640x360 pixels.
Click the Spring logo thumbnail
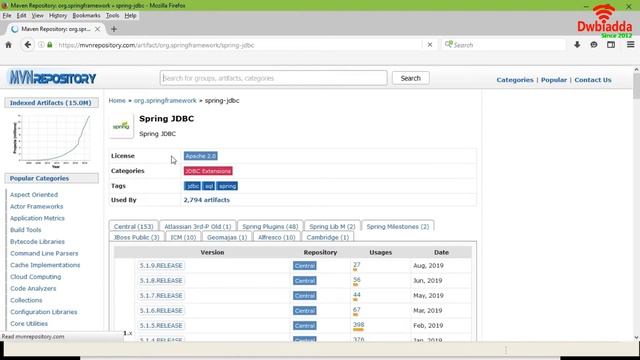[x=121, y=126]
